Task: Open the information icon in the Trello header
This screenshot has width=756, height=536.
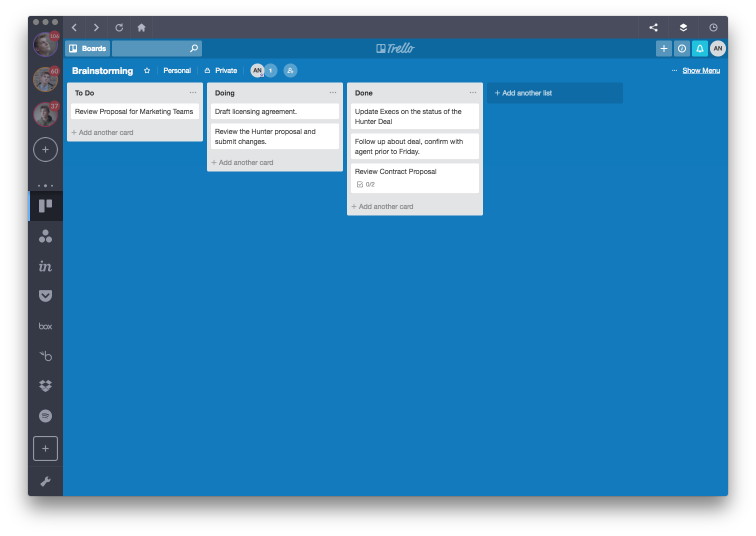Action: pyautogui.click(x=682, y=48)
